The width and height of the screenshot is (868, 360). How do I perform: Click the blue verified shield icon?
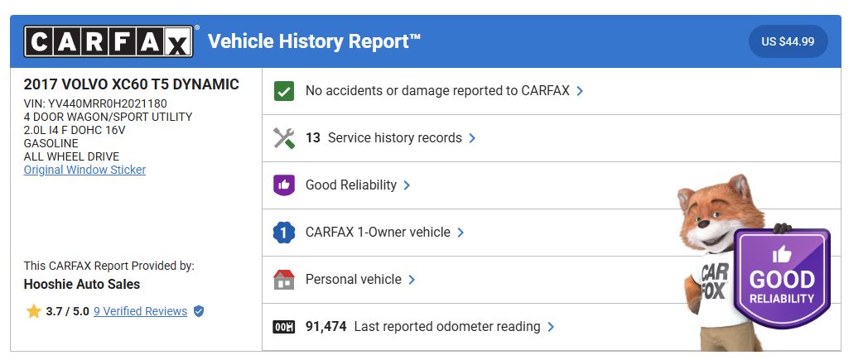pyautogui.click(x=199, y=311)
